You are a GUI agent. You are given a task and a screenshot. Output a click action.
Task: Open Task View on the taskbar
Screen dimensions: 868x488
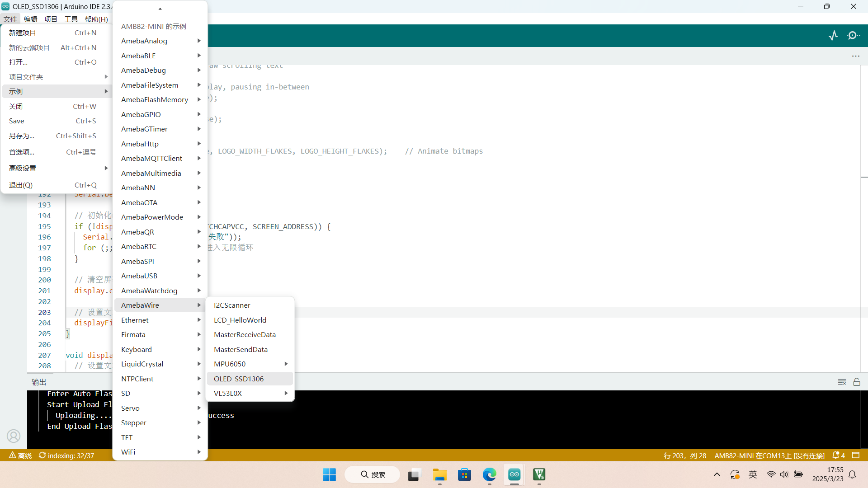tap(413, 474)
